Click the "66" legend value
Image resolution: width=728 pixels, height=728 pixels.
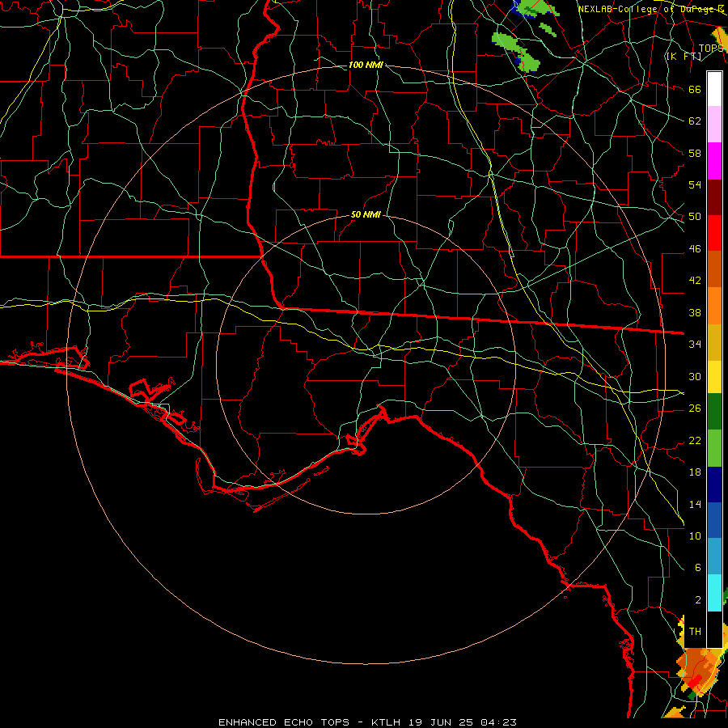click(695, 89)
